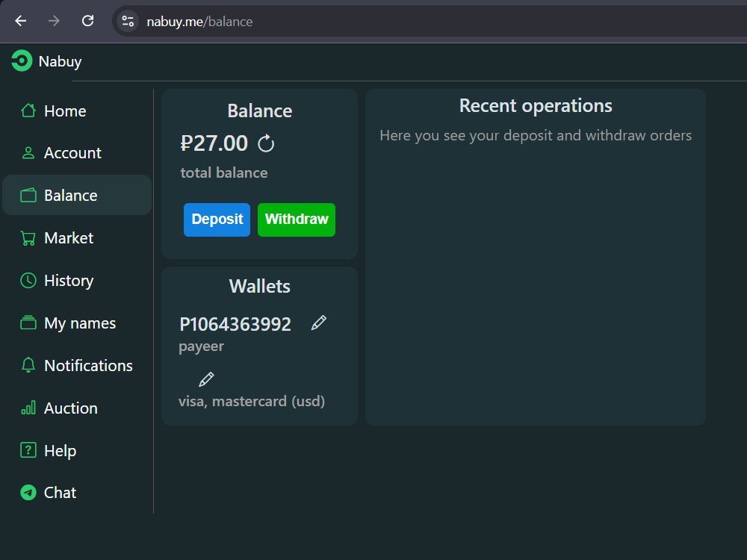Edit the visa, mastercard (usd) wallet
The height and width of the screenshot is (560, 747).
pyautogui.click(x=206, y=379)
